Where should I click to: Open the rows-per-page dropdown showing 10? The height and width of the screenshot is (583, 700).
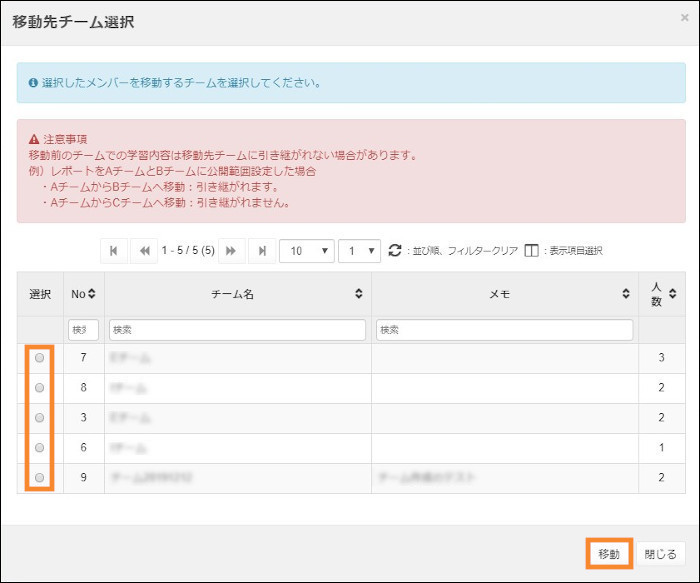coord(306,250)
